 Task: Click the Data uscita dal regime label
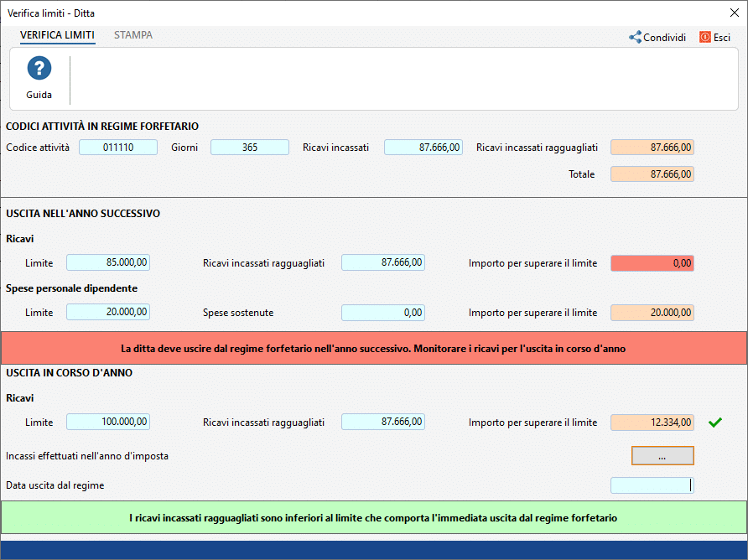click(x=55, y=485)
